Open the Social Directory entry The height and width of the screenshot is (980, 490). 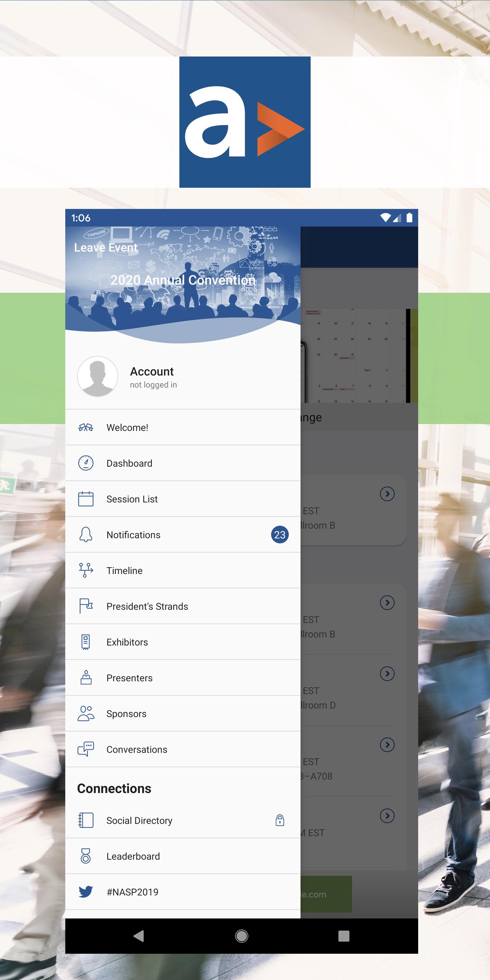183,820
